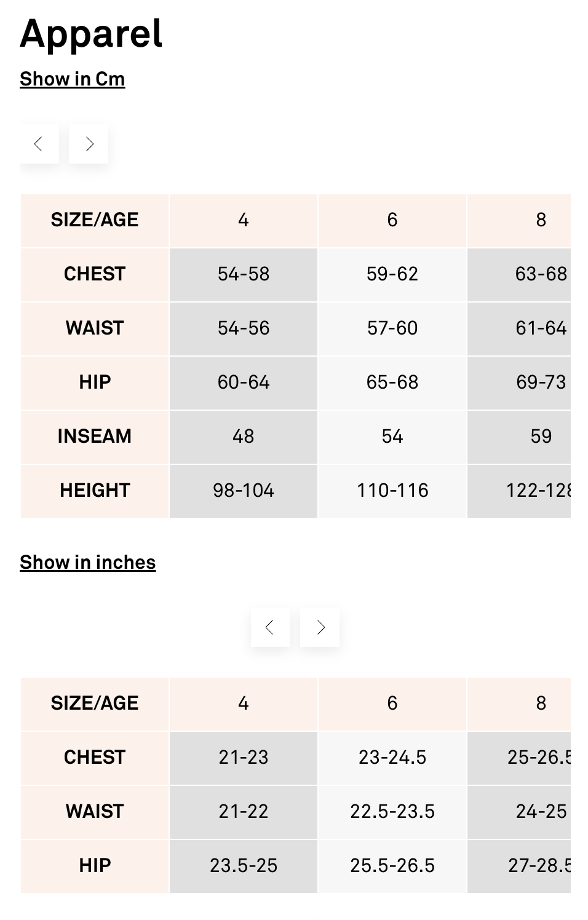The image size is (588, 920).
Task: Select the inseam 54 cell
Action: [x=392, y=437]
